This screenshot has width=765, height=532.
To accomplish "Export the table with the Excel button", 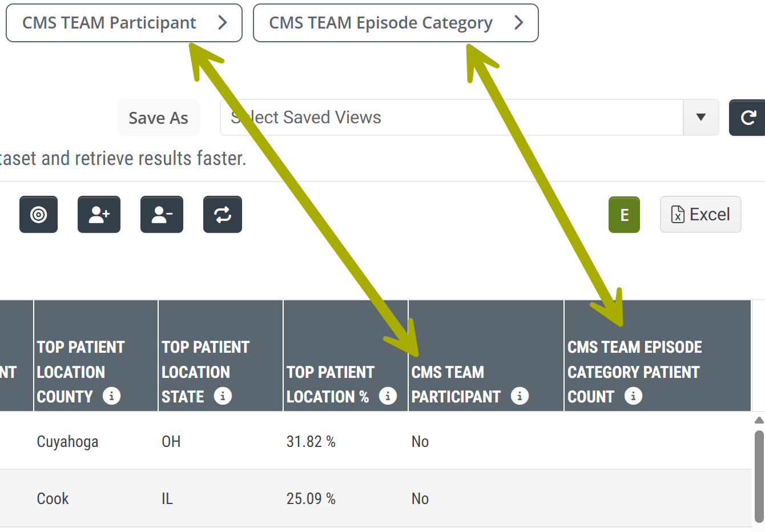I will click(x=700, y=215).
